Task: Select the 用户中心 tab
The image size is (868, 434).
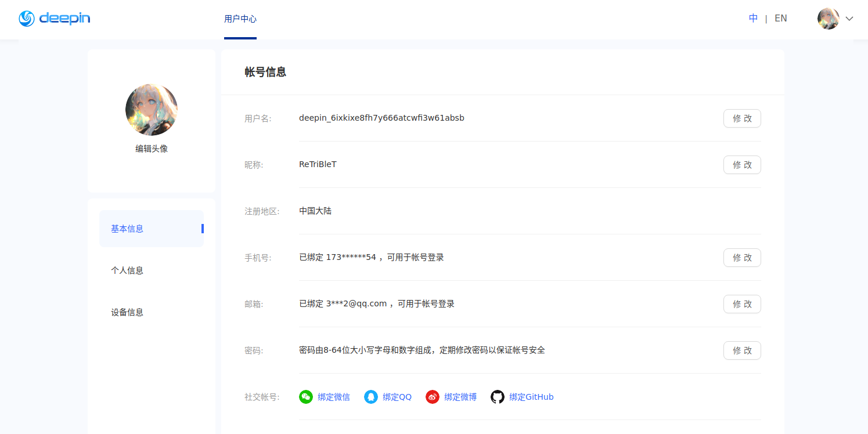Action: pyautogui.click(x=240, y=19)
